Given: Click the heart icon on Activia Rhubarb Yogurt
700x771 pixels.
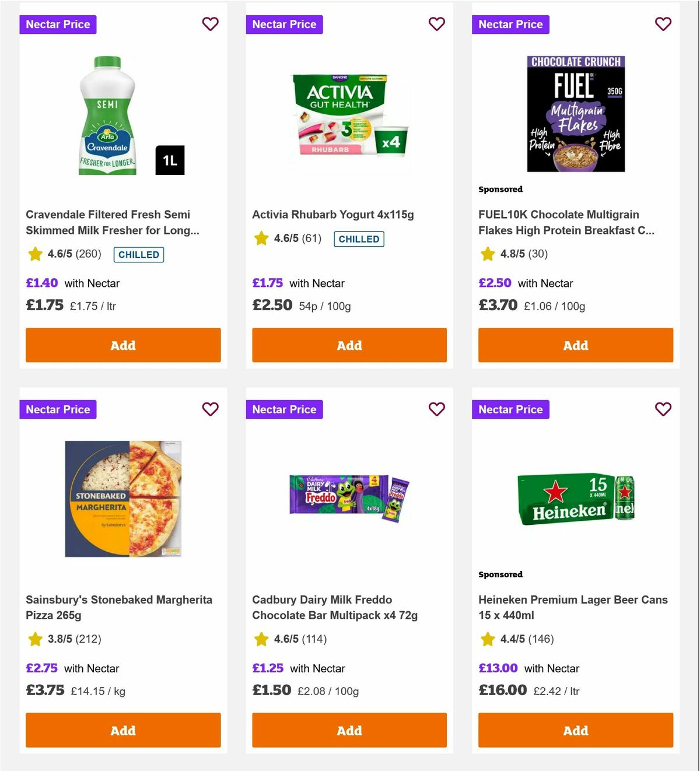Looking at the screenshot, I should [x=436, y=24].
